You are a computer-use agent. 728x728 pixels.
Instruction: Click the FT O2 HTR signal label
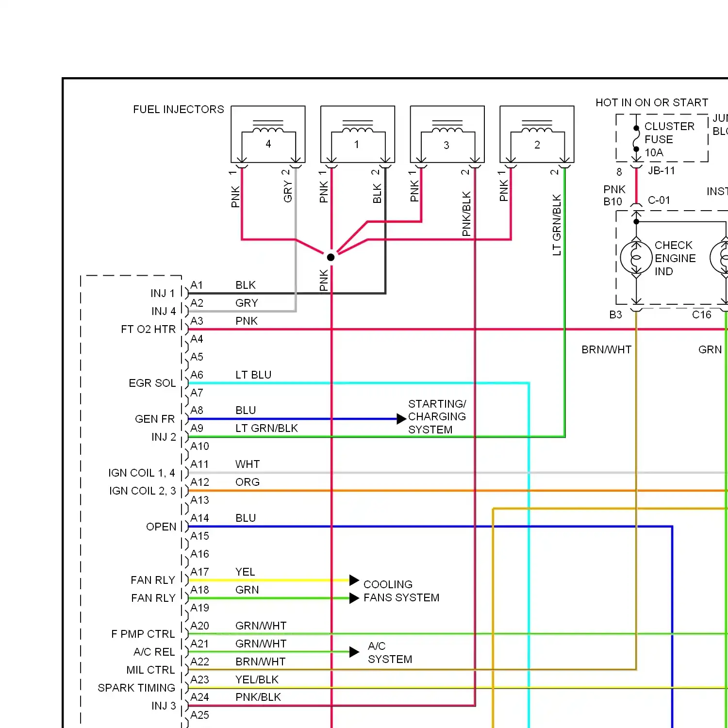click(x=148, y=329)
